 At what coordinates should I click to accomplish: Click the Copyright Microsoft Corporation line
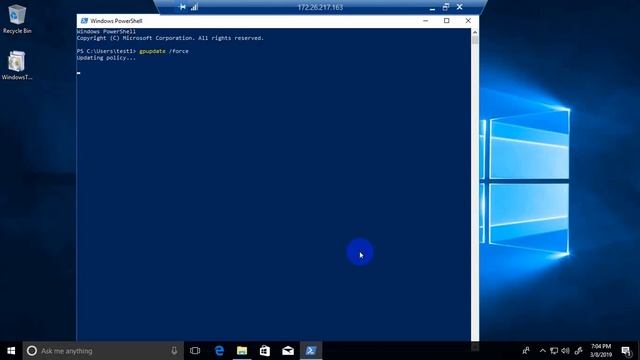click(x=170, y=38)
